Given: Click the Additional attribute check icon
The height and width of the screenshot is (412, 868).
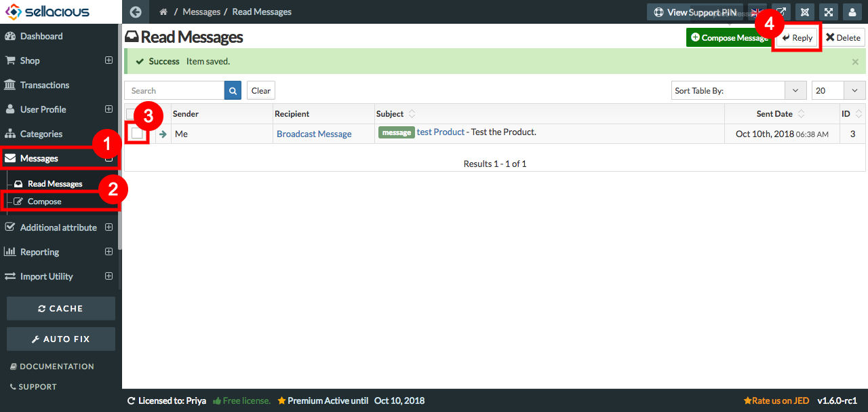Looking at the screenshot, I should [10, 227].
